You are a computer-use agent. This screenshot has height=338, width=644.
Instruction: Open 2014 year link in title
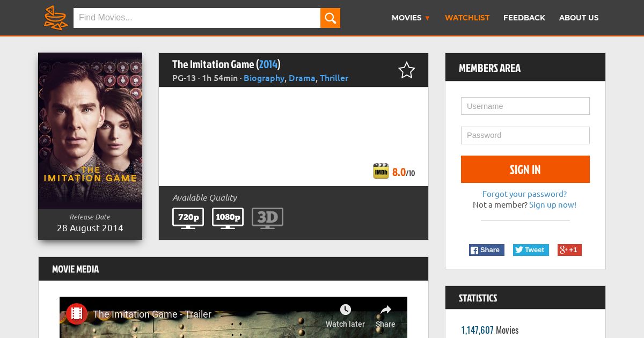(x=268, y=64)
